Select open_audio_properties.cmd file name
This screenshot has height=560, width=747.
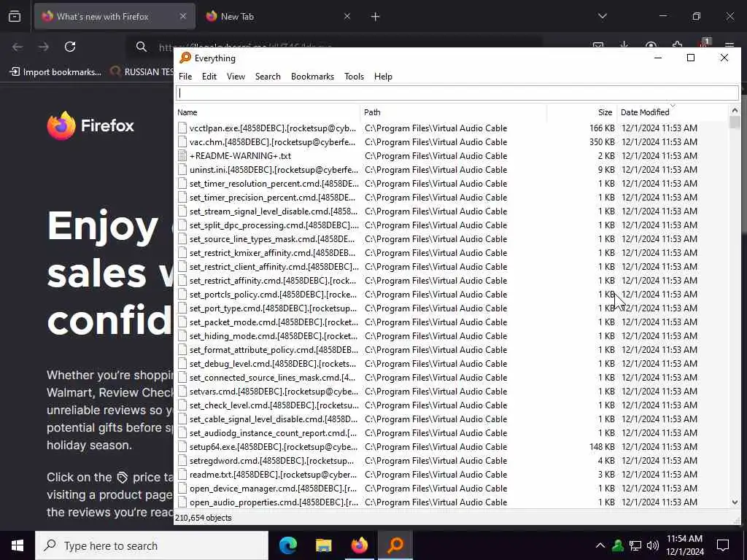(274, 502)
